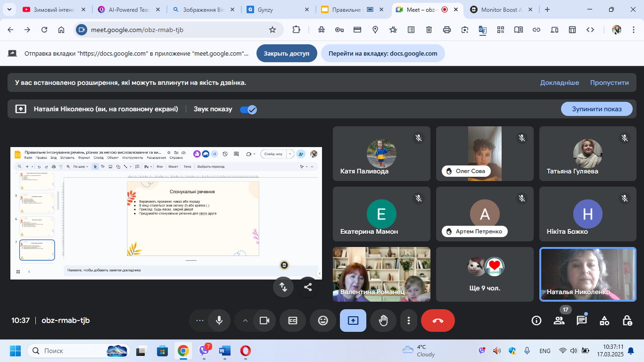Click muted mic icon on Татьяна Гуляева tile

point(625,138)
